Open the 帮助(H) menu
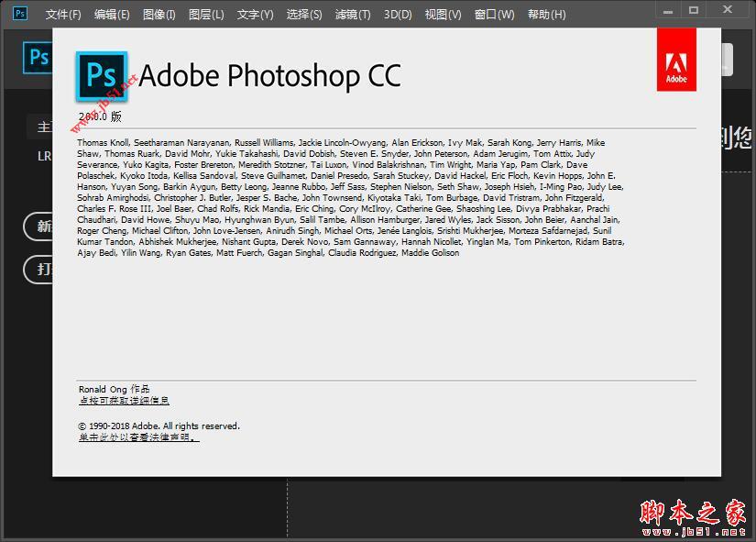 point(547,15)
